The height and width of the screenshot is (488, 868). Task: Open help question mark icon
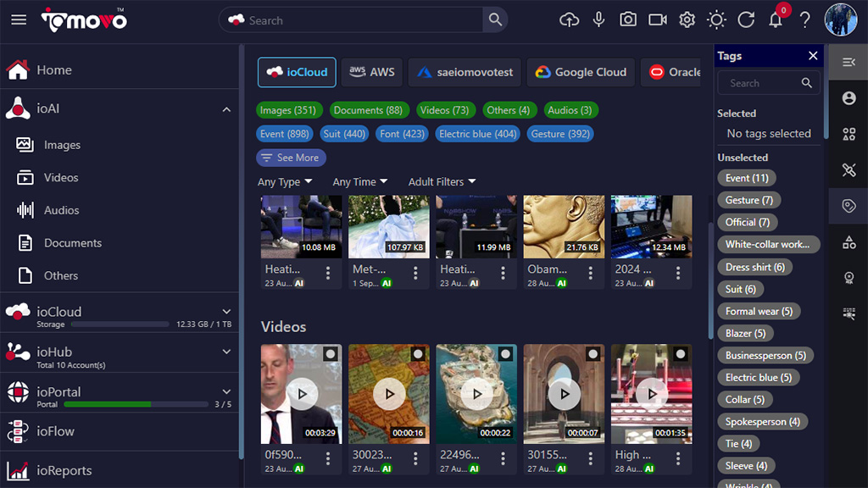click(805, 20)
